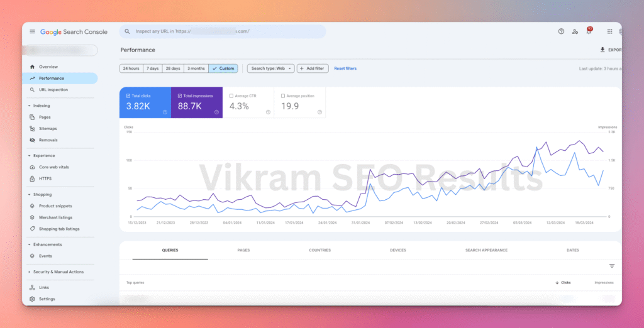This screenshot has width=644, height=328.
Task: Toggle the Total clicks metric checkbox
Action: [x=128, y=96]
